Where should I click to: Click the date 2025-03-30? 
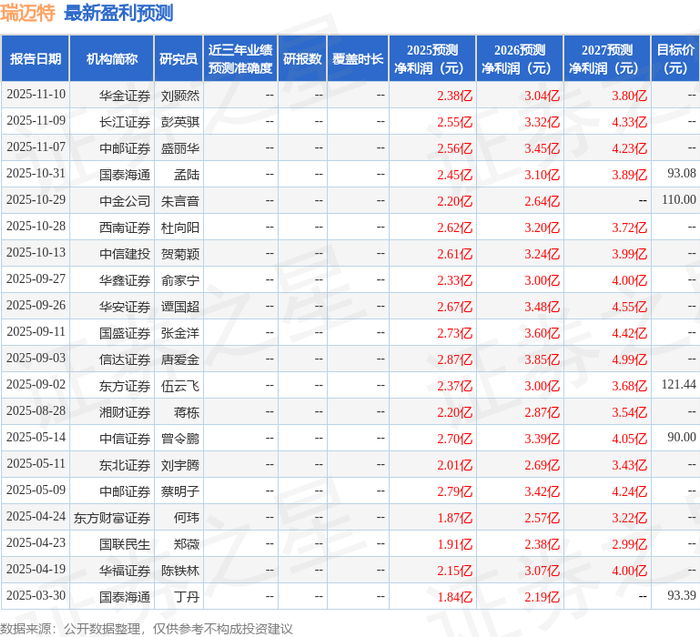click(x=36, y=595)
